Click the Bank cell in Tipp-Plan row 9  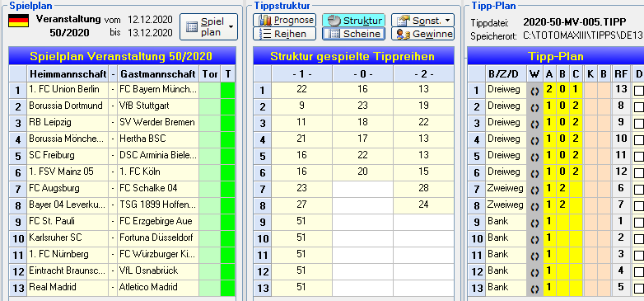pyautogui.click(x=506, y=223)
